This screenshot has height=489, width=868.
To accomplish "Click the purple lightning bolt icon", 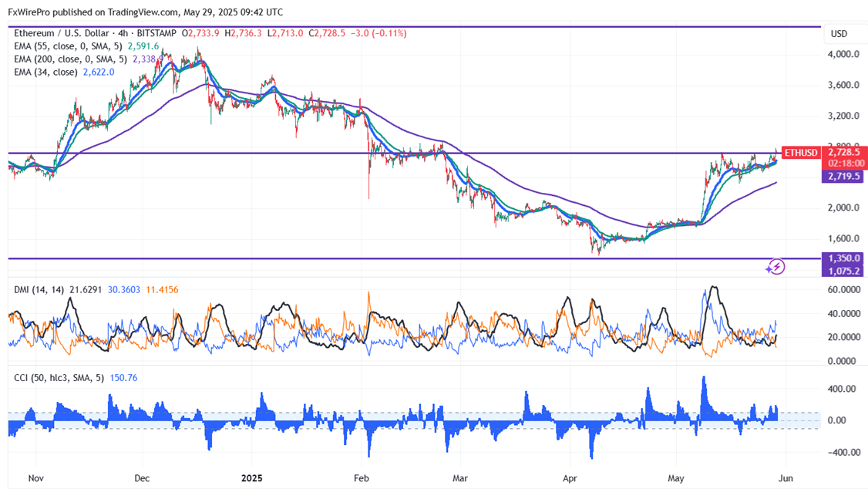I will click(x=775, y=267).
